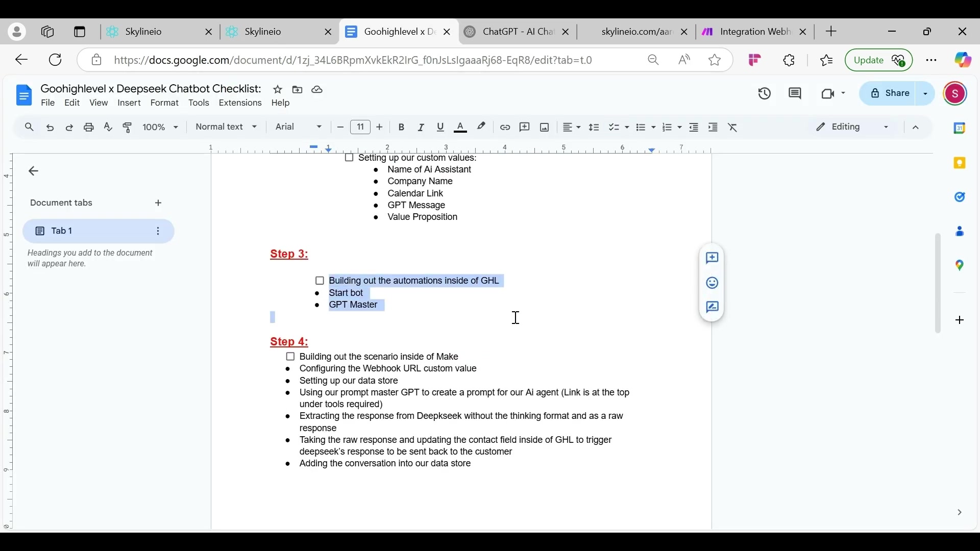Viewport: 980px width, 551px height.
Task: Open Tab 1 options menu
Action: tap(159, 232)
